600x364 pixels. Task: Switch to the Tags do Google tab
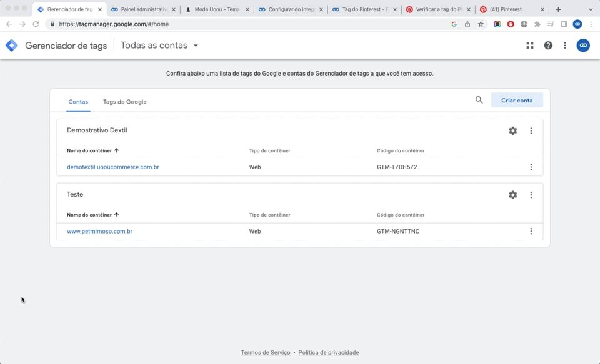click(x=124, y=101)
